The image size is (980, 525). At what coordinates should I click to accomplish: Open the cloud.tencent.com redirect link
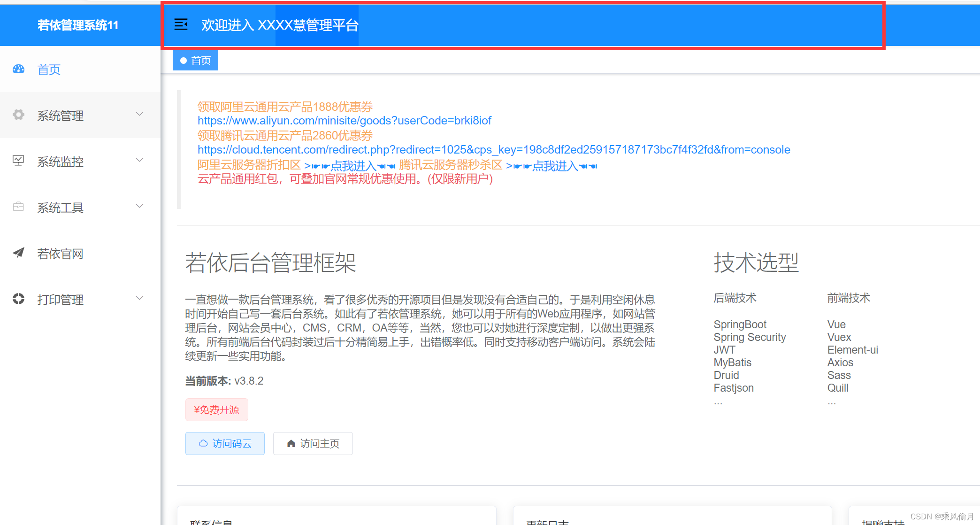tap(493, 150)
